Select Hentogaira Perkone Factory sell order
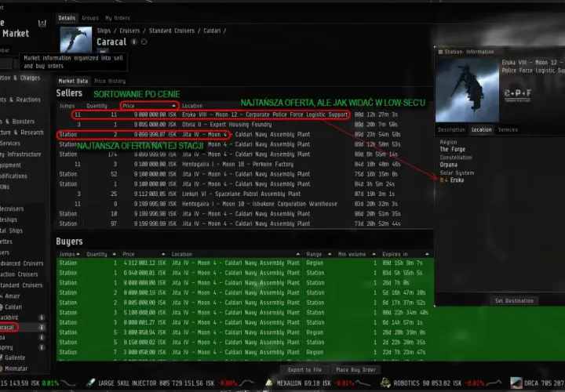The image size is (565, 392). click(x=245, y=164)
